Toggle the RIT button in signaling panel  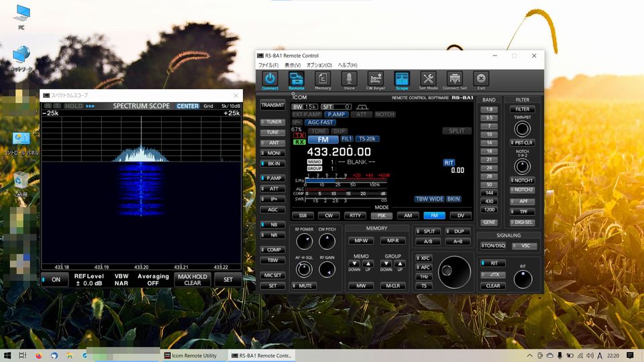pos(493,263)
